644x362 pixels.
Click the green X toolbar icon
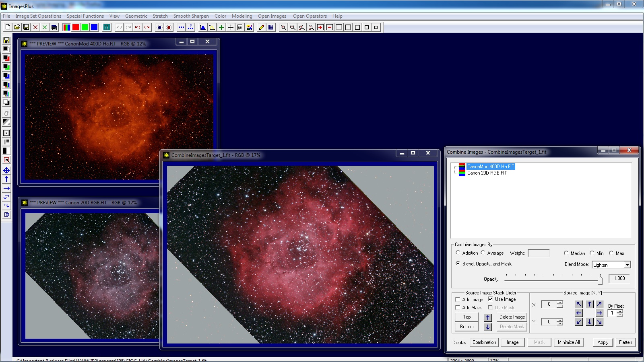point(45,27)
